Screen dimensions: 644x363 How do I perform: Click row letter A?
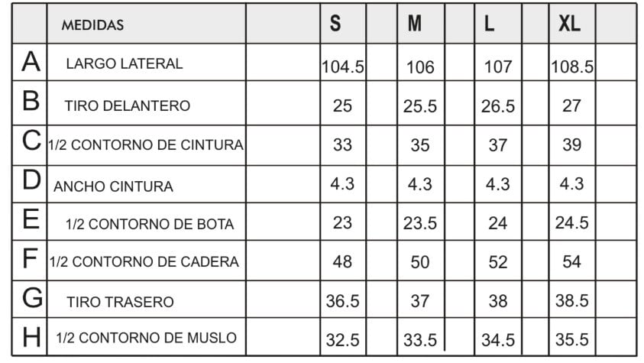pos(31,62)
